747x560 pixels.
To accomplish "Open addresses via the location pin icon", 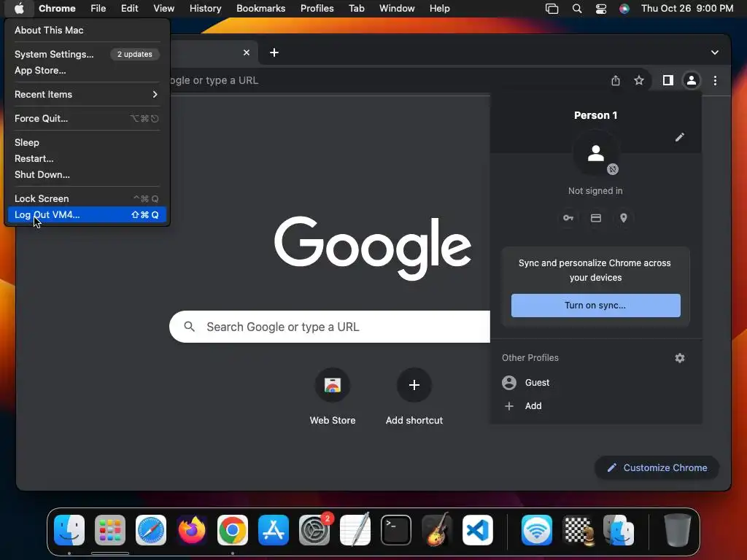I will click(623, 218).
